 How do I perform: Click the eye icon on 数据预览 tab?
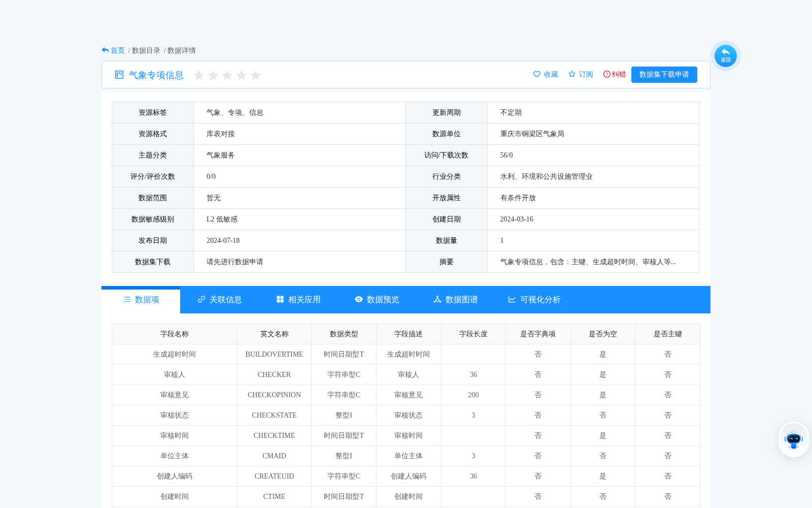point(359,299)
